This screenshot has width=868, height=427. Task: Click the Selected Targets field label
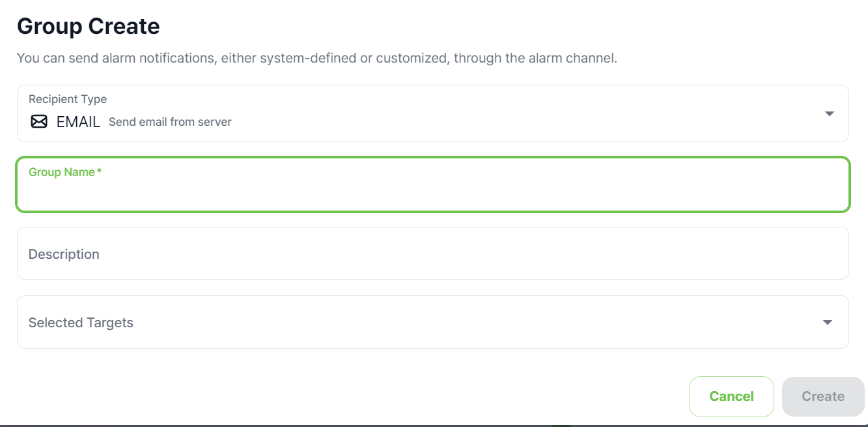(x=81, y=322)
